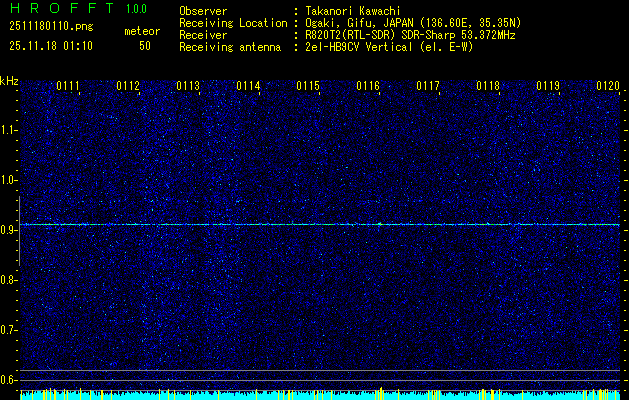Image resolution: width=629 pixels, height=400 pixels.
Task: Click time marker 0119
Action: click(548, 86)
